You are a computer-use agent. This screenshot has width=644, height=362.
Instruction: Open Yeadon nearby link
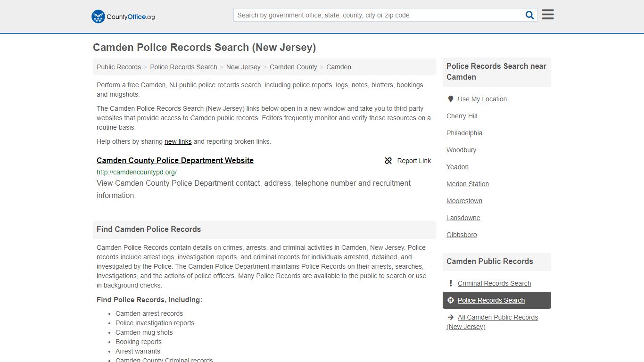click(457, 167)
